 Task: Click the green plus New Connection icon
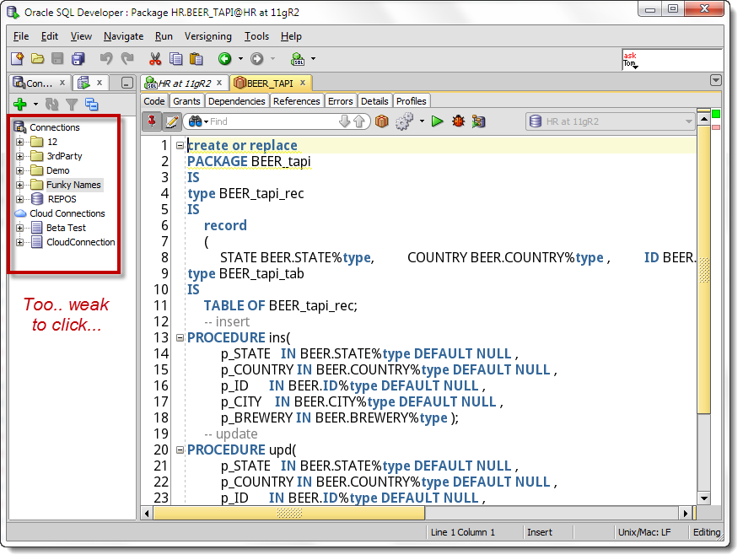[20, 104]
